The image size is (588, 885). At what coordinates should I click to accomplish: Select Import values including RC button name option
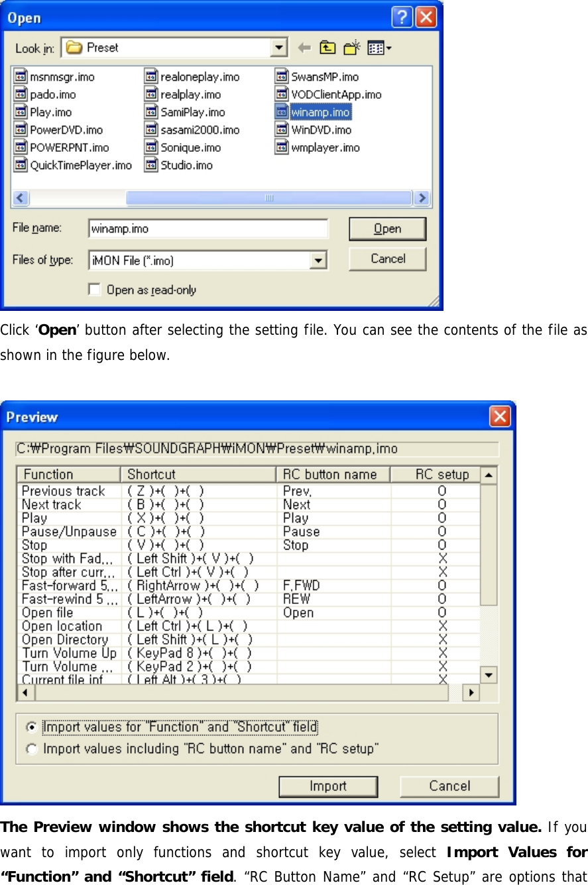pyautogui.click(x=30, y=749)
